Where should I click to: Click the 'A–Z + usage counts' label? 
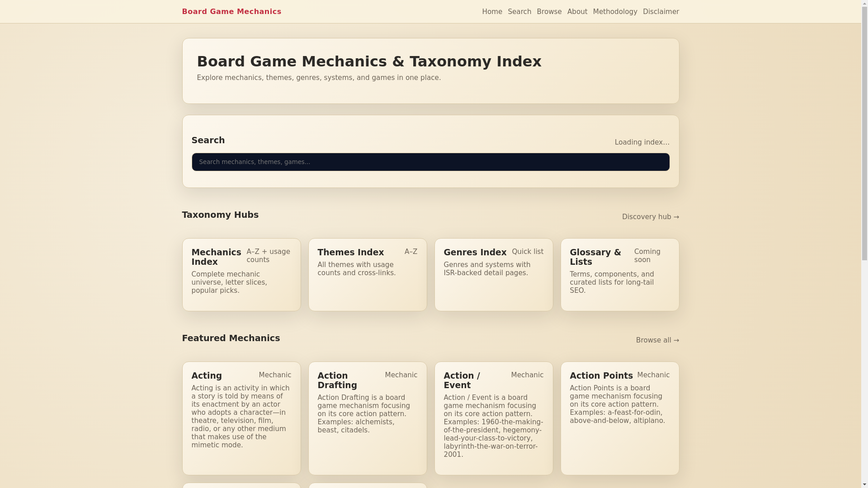click(269, 256)
